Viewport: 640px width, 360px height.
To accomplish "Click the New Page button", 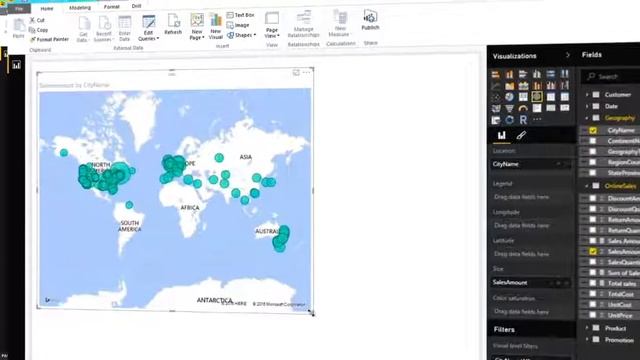I will click(x=197, y=27).
